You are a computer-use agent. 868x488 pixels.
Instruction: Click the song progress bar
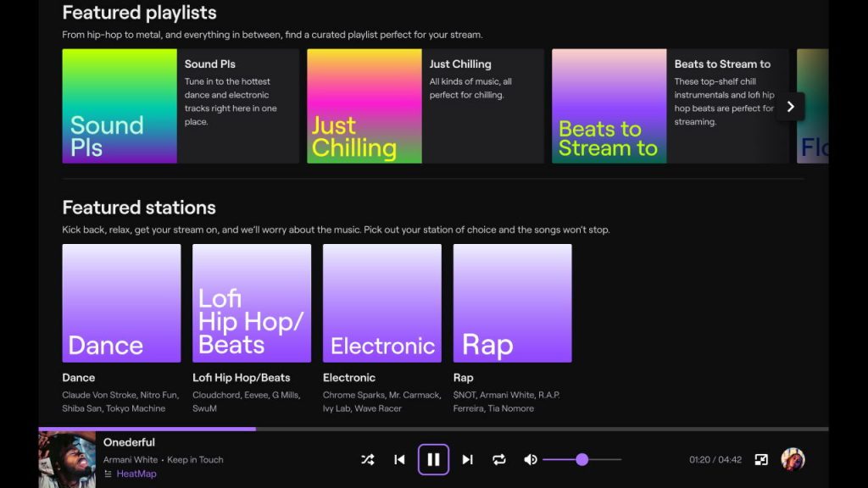433,429
